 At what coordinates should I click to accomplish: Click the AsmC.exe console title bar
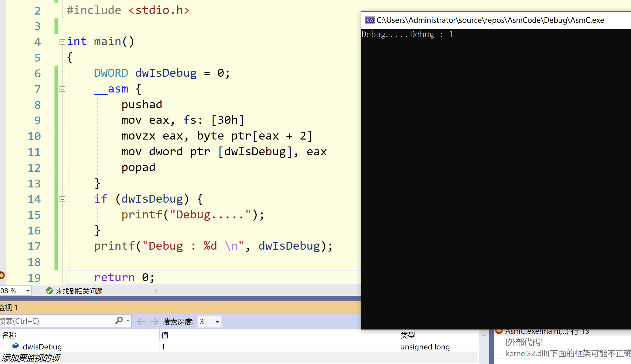[496, 20]
